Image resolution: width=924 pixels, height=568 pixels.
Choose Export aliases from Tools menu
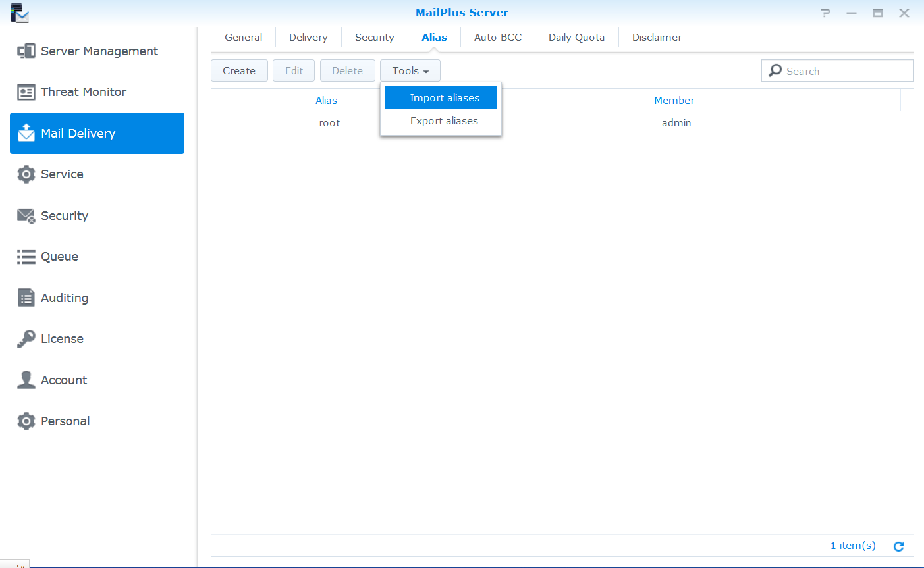coord(441,121)
